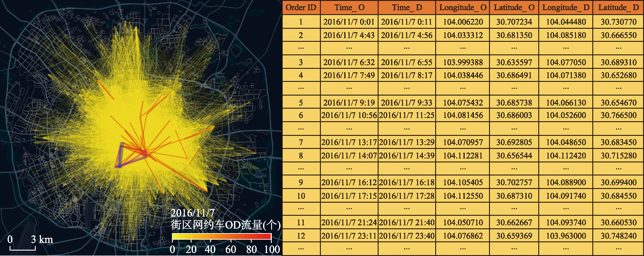Select latitude value 30.707234

tap(514, 22)
